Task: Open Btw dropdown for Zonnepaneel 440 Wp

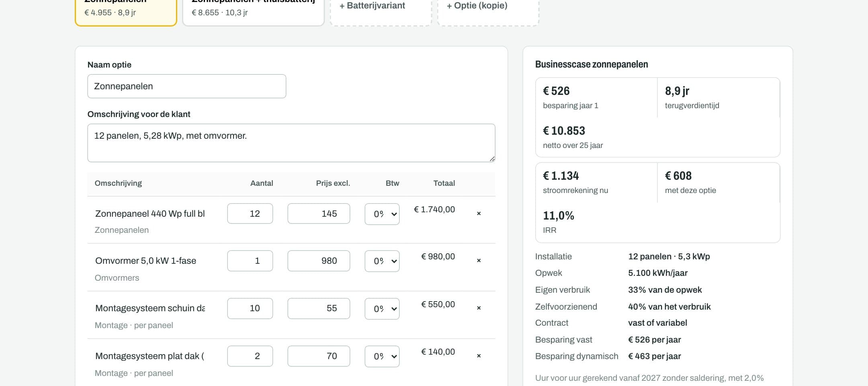Action: tap(382, 214)
